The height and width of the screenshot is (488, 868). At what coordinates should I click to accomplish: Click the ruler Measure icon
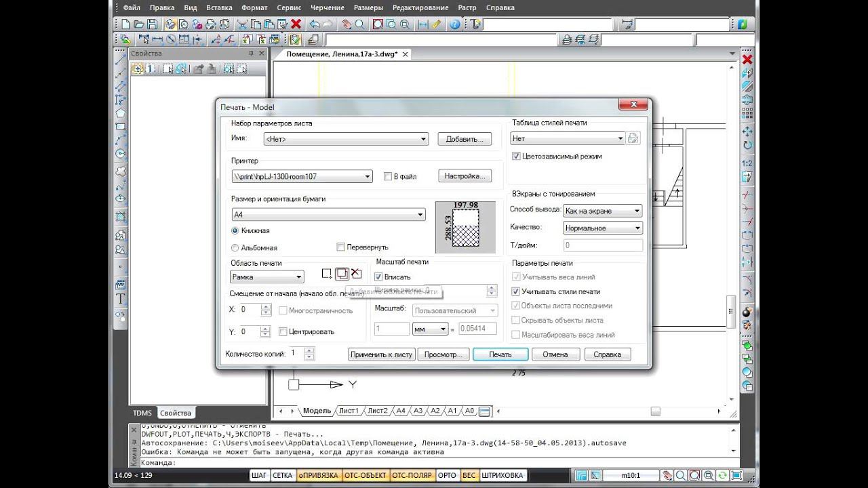(x=436, y=24)
